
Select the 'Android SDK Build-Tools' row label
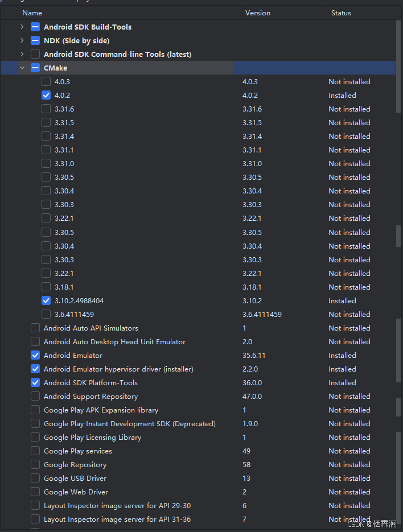[x=88, y=27]
